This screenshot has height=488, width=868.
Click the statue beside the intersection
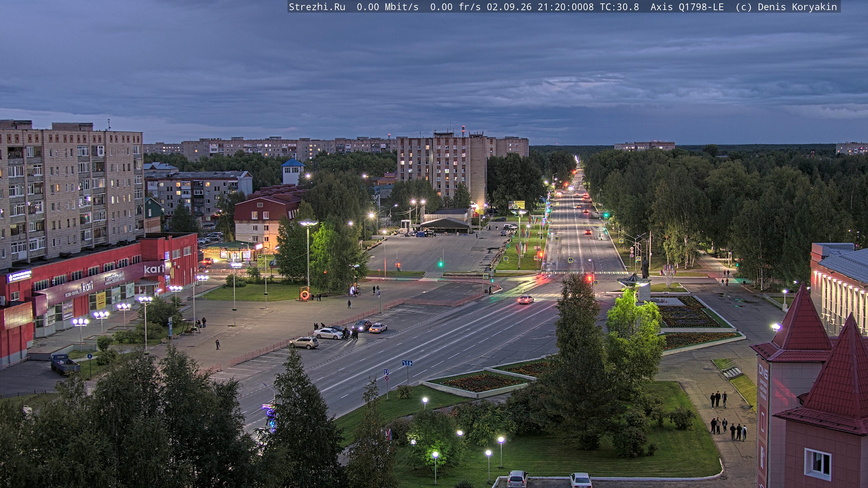pos(645,268)
